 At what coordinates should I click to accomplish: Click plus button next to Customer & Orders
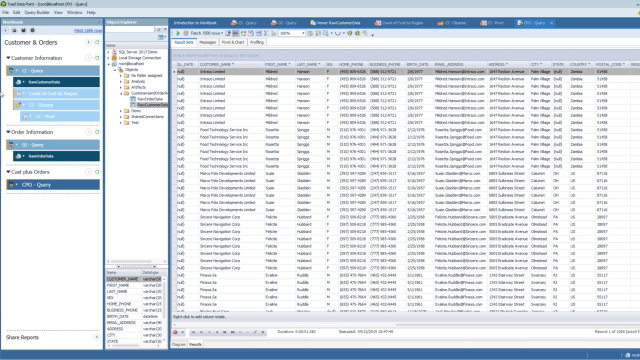click(x=89, y=42)
